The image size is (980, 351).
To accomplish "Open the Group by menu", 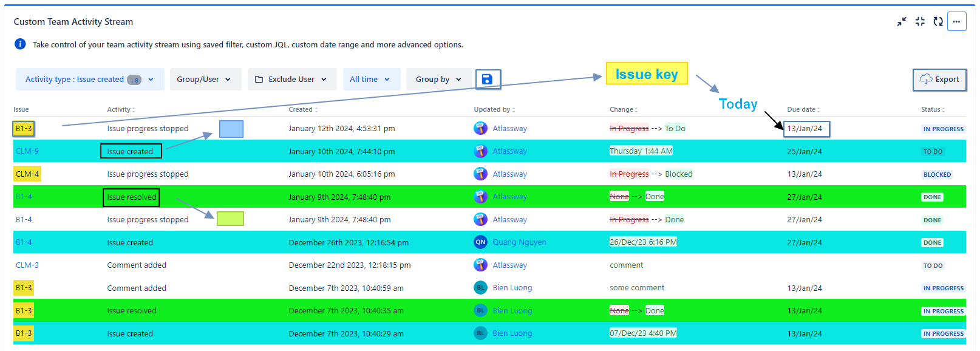I will tap(438, 80).
